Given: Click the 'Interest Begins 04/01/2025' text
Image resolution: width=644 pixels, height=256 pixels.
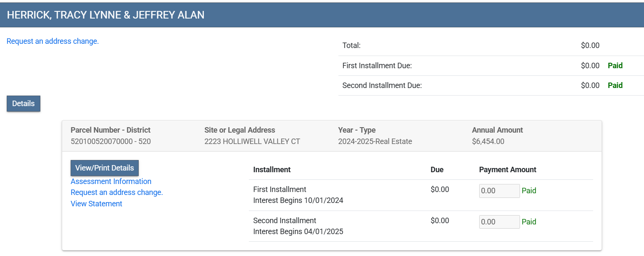Looking at the screenshot, I should point(298,232).
